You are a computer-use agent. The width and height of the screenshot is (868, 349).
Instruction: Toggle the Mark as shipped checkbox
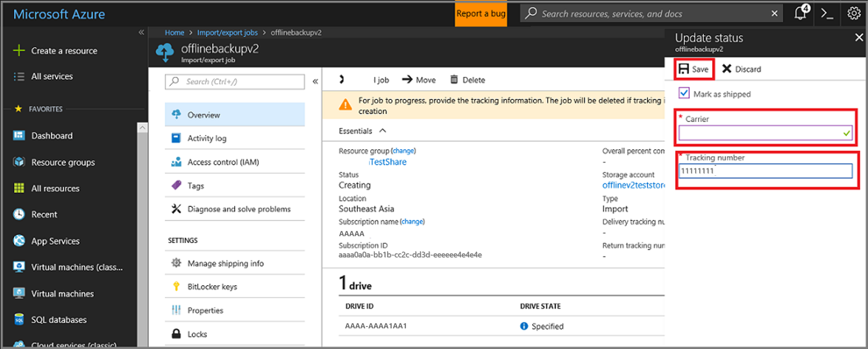click(x=682, y=94)
